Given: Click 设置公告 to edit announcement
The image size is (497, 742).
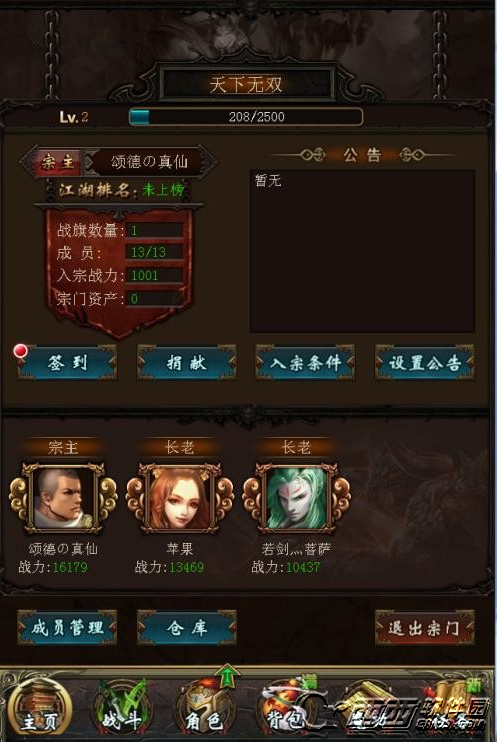Looking at the screenshot, I should click(x=425, y=362).
